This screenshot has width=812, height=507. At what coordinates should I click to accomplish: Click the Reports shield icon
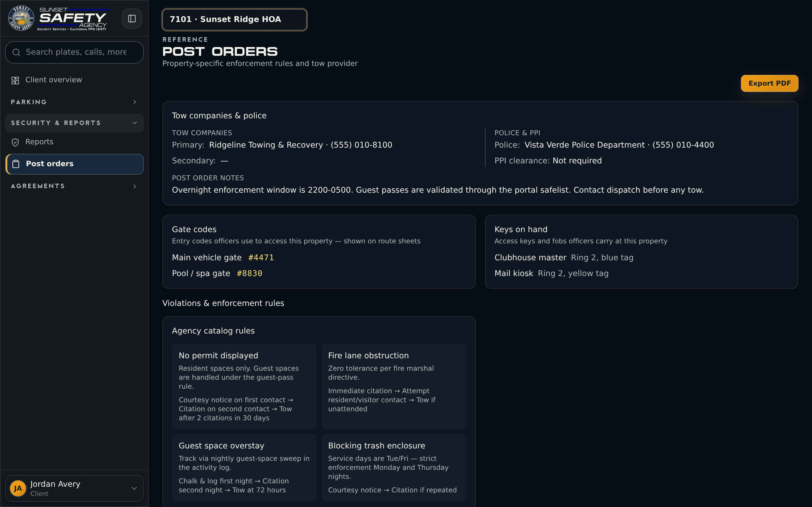15,142
